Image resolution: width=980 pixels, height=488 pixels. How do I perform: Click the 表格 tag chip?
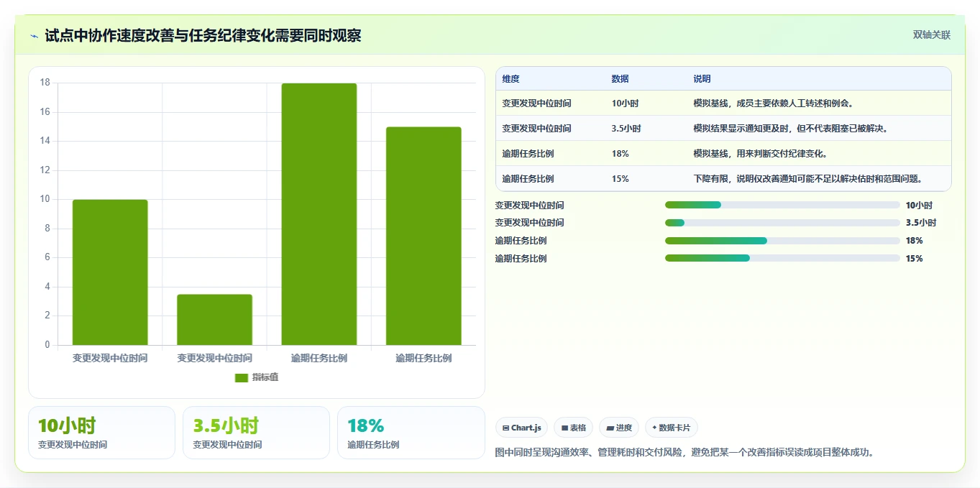[x=573, y=428]
